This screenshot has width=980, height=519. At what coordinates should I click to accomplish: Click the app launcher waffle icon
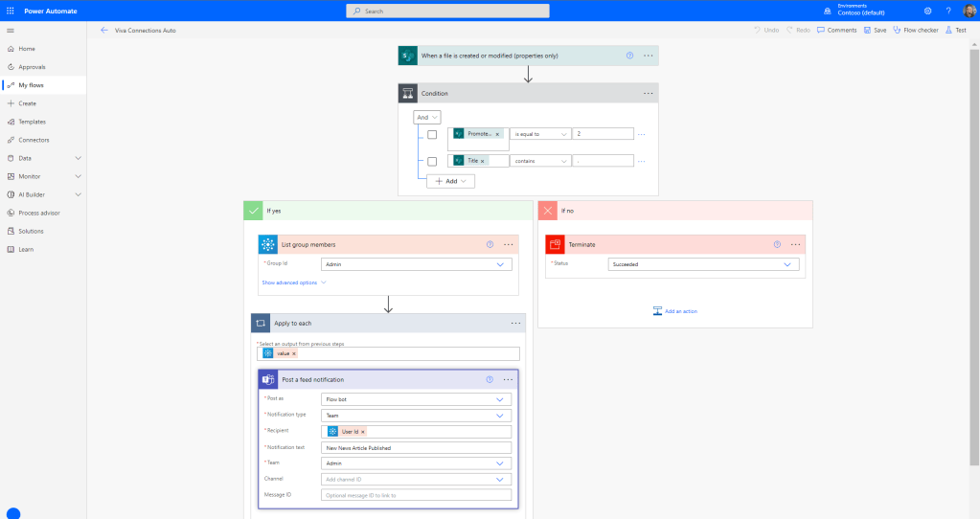[x=10, y=11]
